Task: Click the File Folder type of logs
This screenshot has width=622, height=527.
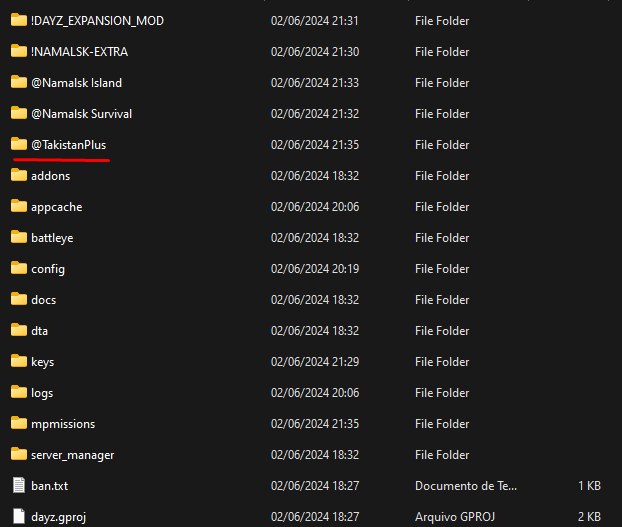Action: pyautogui.click(x=442, y=393)
